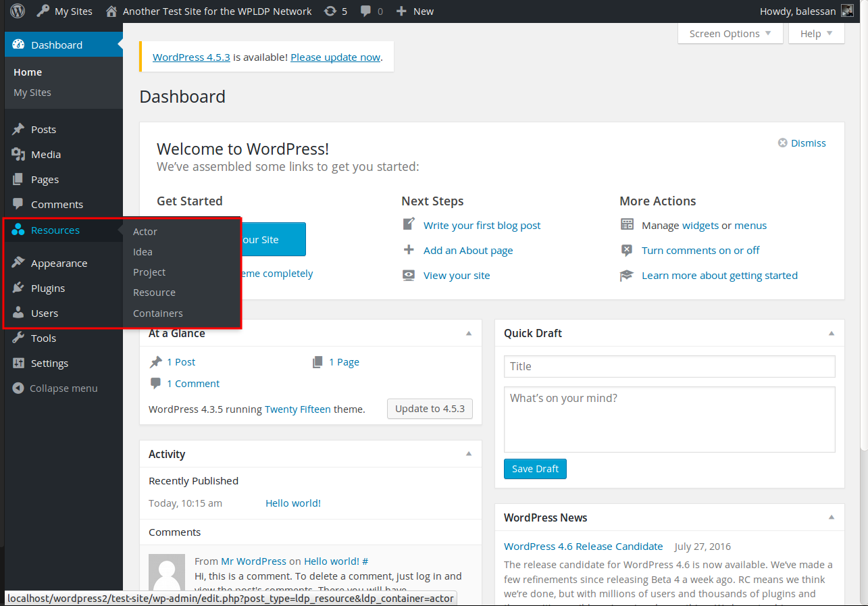Click the Users person icon
Screen dimensions: 868x606
[x=18, y=313]
